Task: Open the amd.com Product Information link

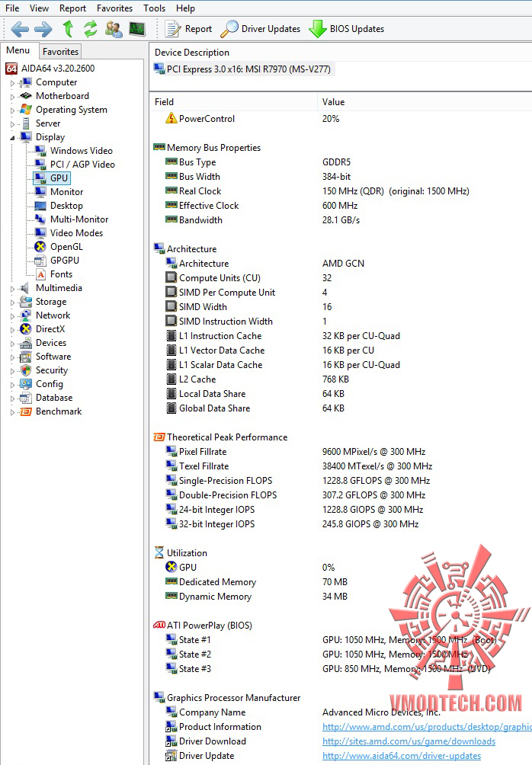Action: click(x=427, y=727)
